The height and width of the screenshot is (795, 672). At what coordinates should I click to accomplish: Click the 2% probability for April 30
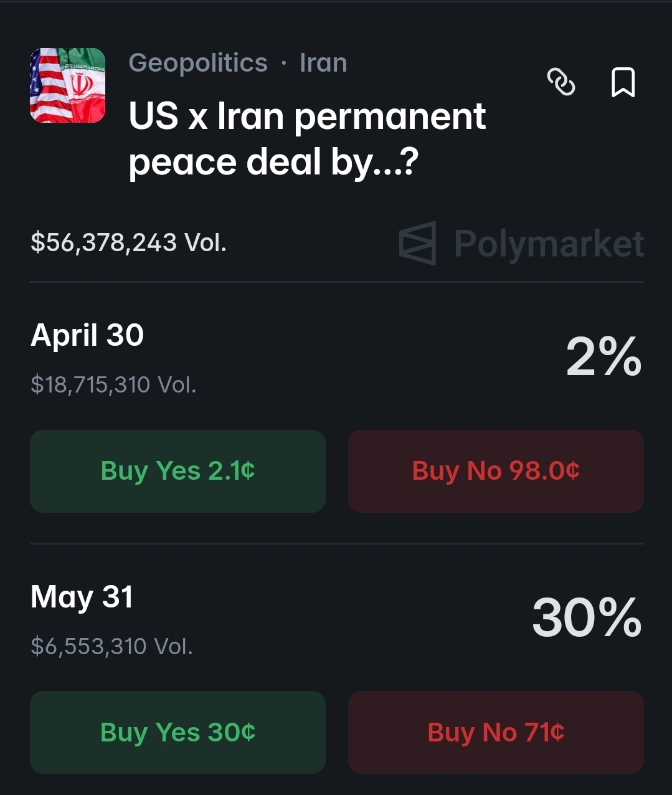[x=603, y=357]
